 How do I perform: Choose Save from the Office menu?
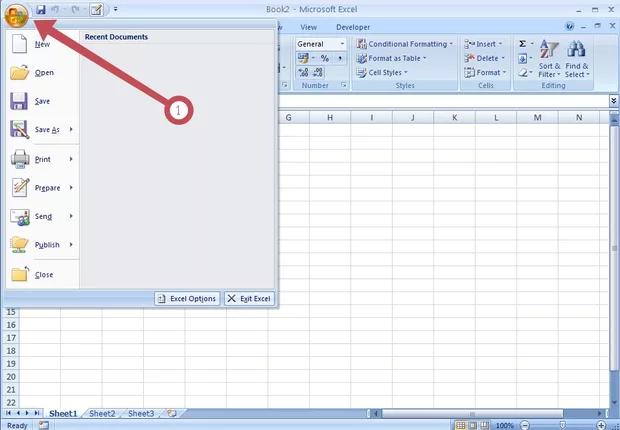tap(42, 101)
